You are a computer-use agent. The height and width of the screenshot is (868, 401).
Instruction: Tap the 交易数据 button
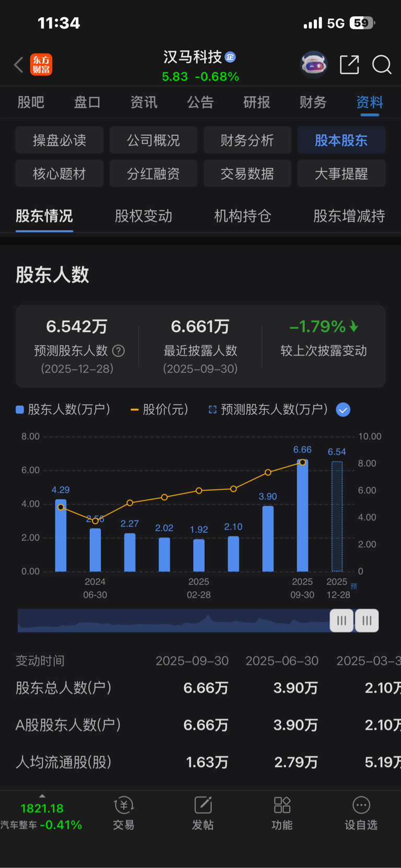click(247, 173)
